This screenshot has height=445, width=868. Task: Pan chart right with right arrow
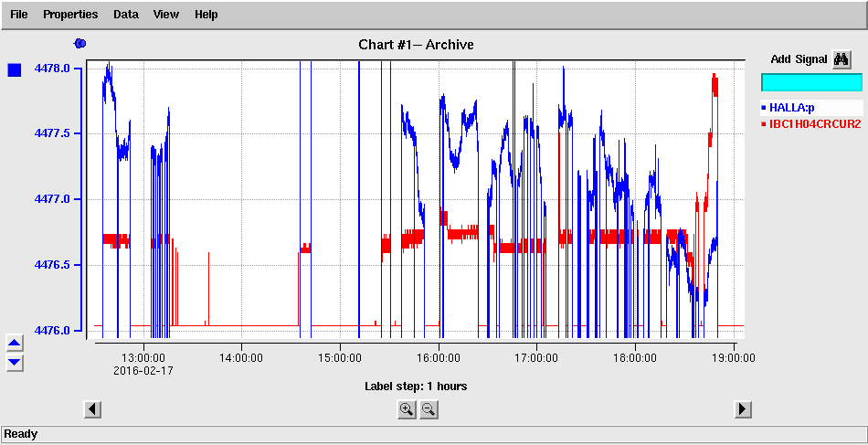[742, 409]
